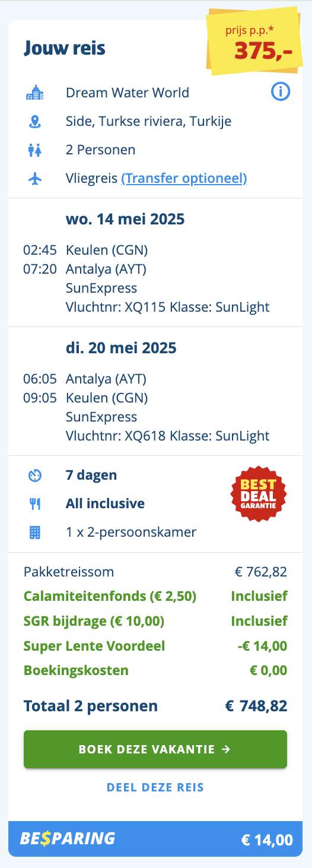Open the Transfer optioneel link
This screenshot has width=312, height=868.
click(184, 178)
